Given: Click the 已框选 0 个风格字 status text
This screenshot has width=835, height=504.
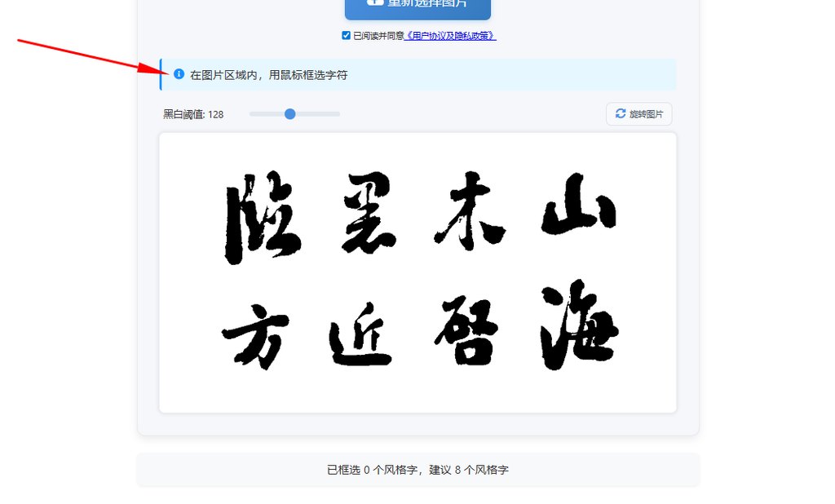Looking at the screenshot, I should coord(417,469).
